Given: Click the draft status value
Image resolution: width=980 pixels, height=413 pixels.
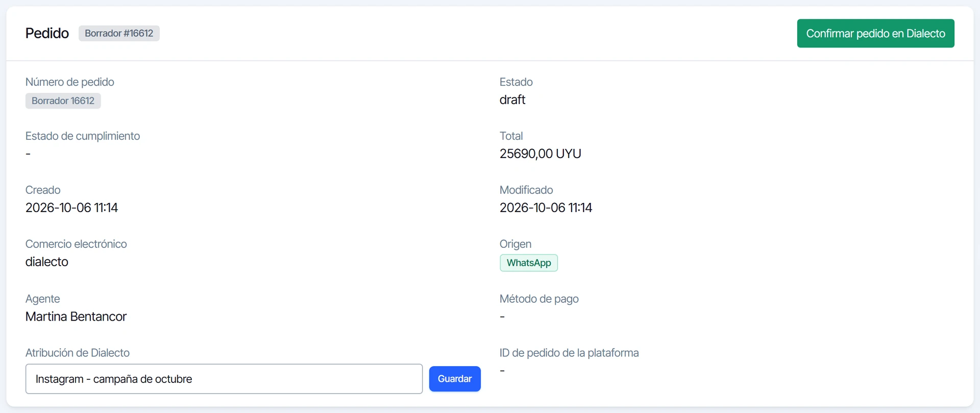Looking at the screenshot, I should tap(512, 100).
